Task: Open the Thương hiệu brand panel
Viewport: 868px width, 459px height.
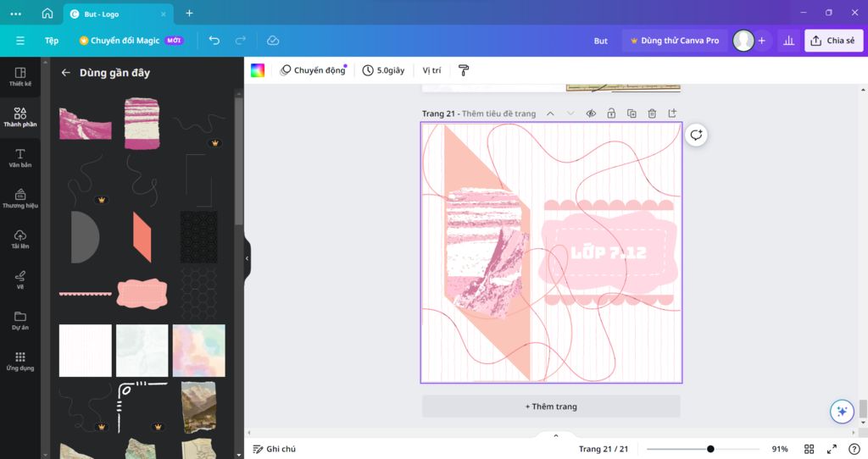Action: click(20, 198)
